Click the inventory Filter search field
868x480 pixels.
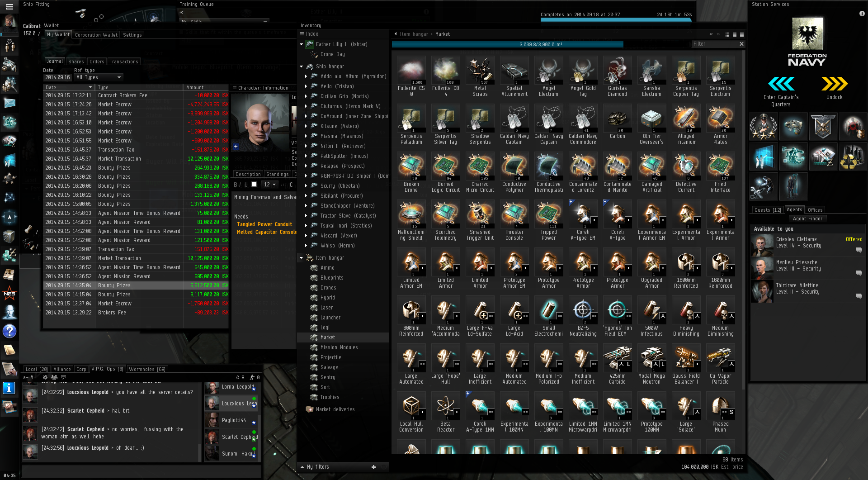714,44
